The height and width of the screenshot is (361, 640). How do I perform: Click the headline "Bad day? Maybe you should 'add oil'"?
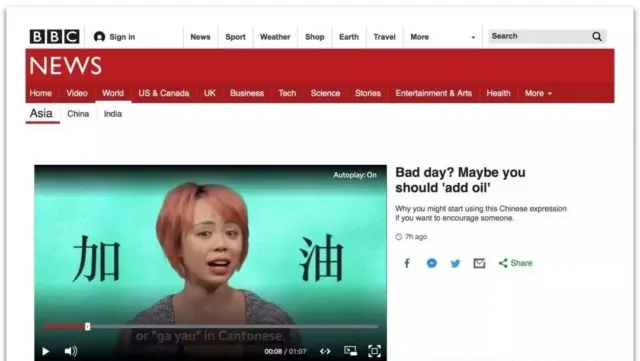pos(460,180)
